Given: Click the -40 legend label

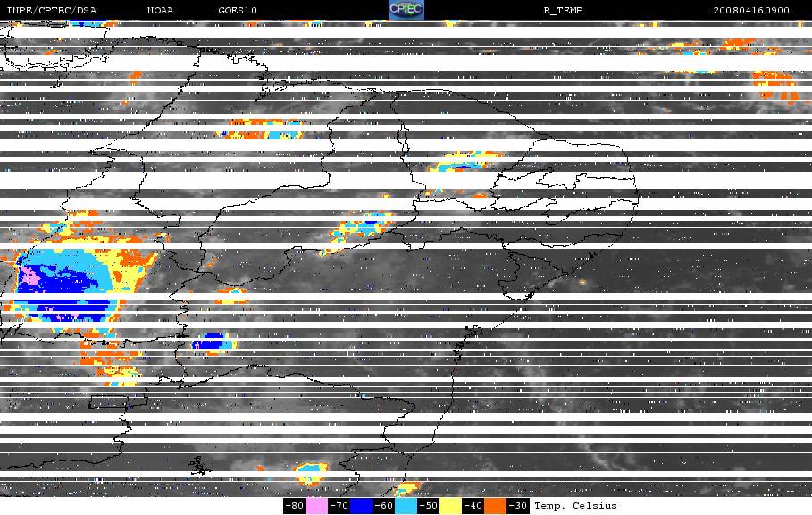Looking at the screenshot, I should [x=473, y=506].
